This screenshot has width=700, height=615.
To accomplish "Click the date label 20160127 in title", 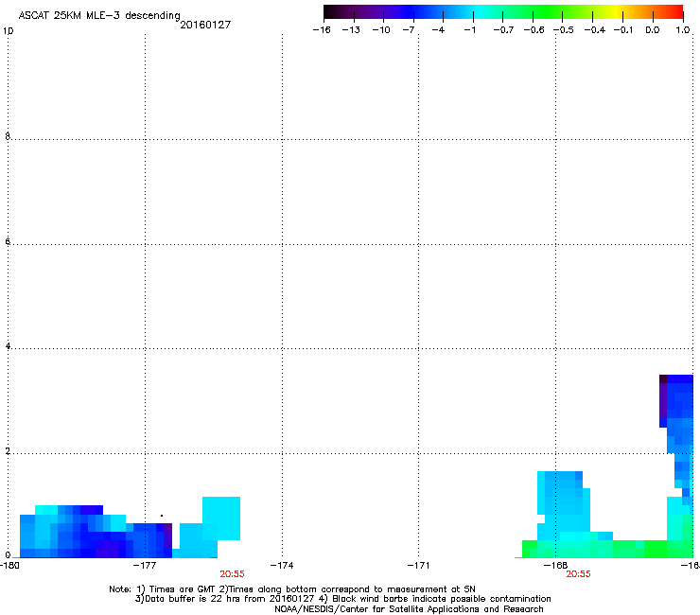I will click(205, 25).
